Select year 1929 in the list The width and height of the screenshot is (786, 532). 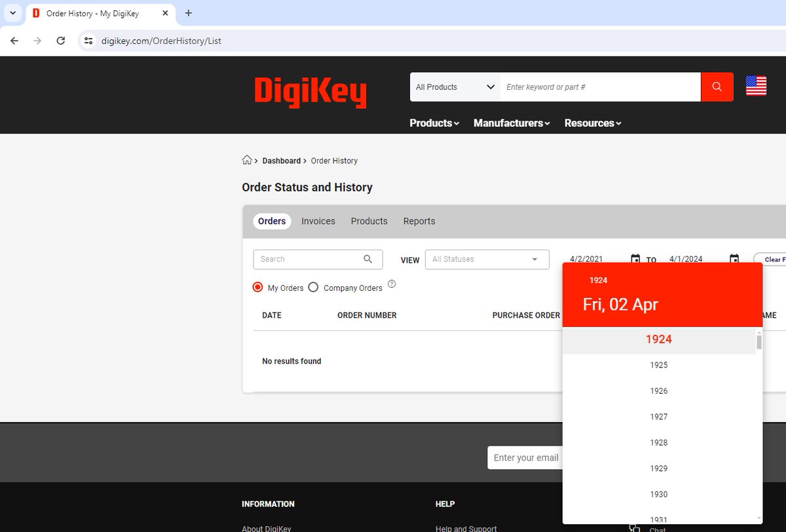coord(659,468)
